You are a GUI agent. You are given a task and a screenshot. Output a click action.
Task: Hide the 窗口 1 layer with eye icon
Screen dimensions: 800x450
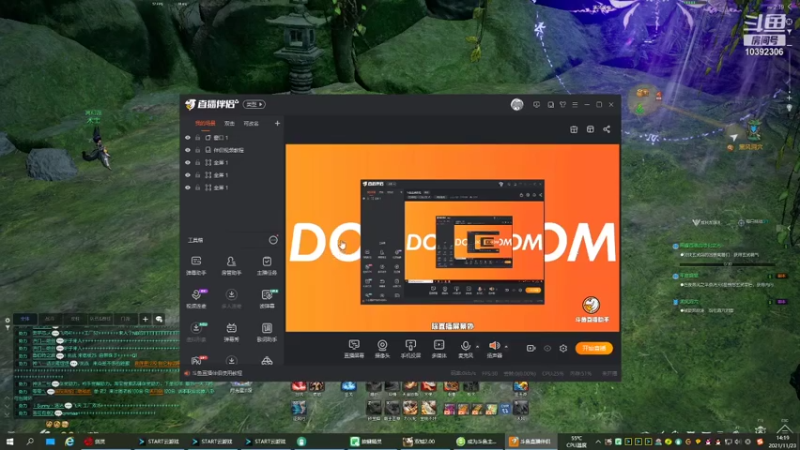coord(188,138)
